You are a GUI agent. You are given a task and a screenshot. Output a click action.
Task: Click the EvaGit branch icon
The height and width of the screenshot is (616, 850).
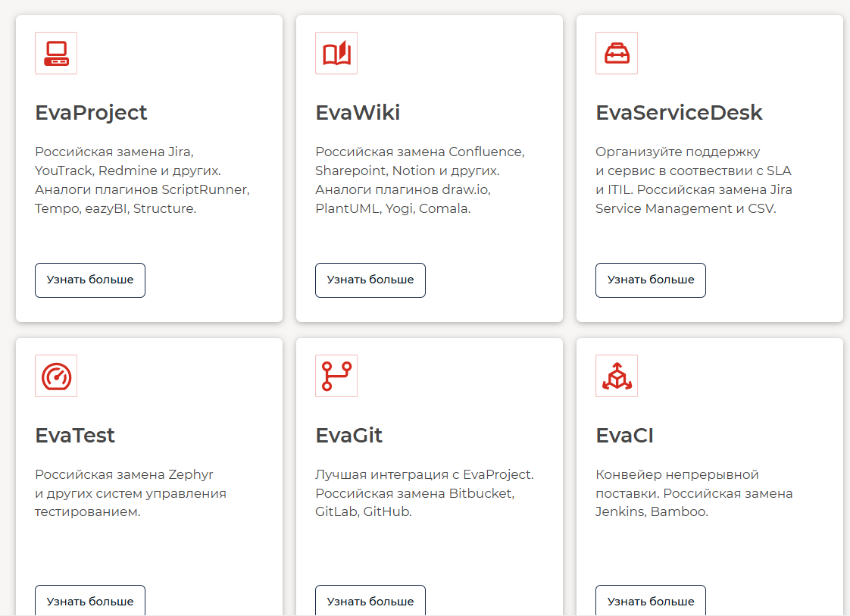(x=336, y=376)
